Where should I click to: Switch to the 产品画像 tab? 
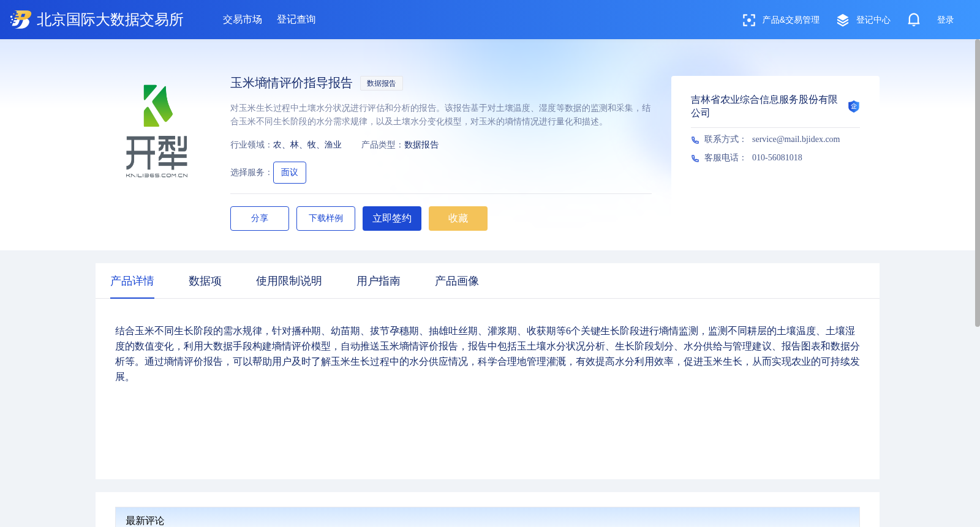[x=457, y=281]
